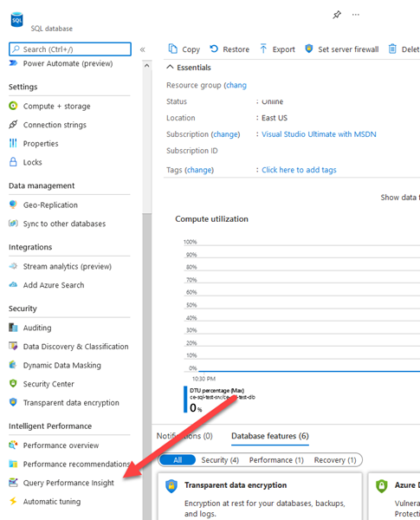The width and height of the screenshot is (420, 520).
Task: Open the Automatic tuning page
Action: tap(52, 502)
